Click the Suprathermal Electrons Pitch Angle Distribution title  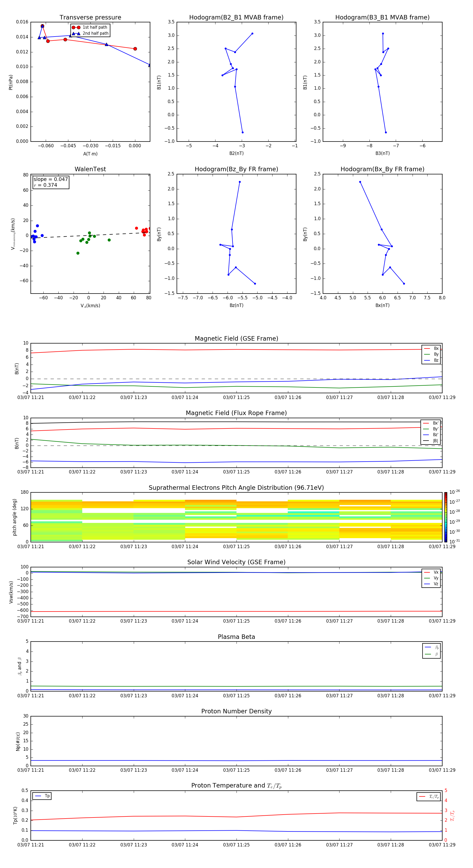(236, 488)
